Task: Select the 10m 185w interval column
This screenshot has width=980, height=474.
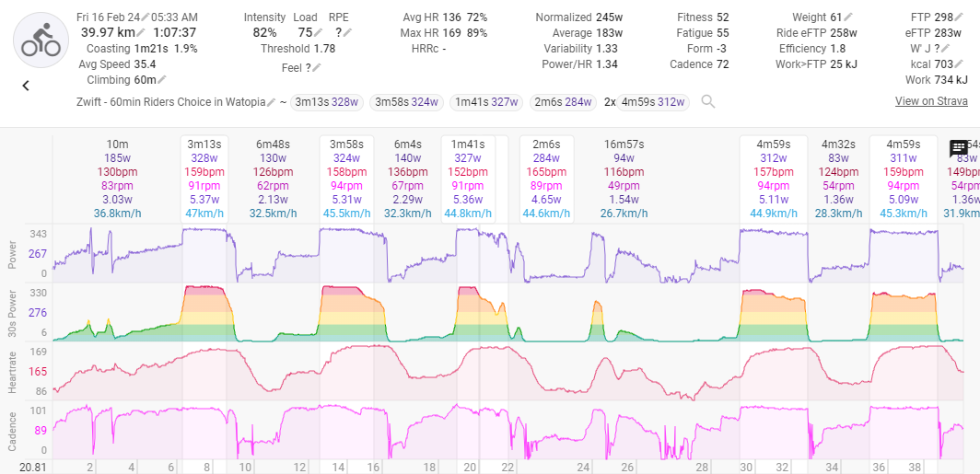Action: pyautogui.click(x=117, y=179)
